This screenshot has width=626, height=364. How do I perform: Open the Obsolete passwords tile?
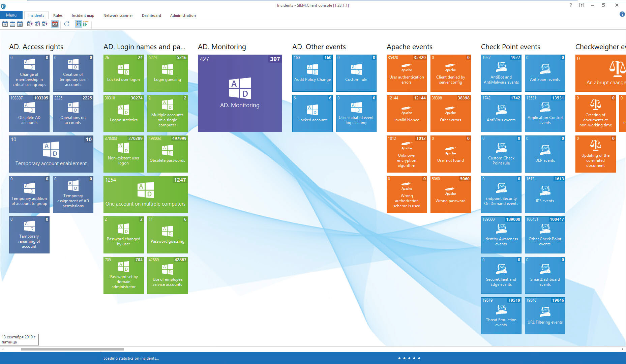tap(168, 154)
